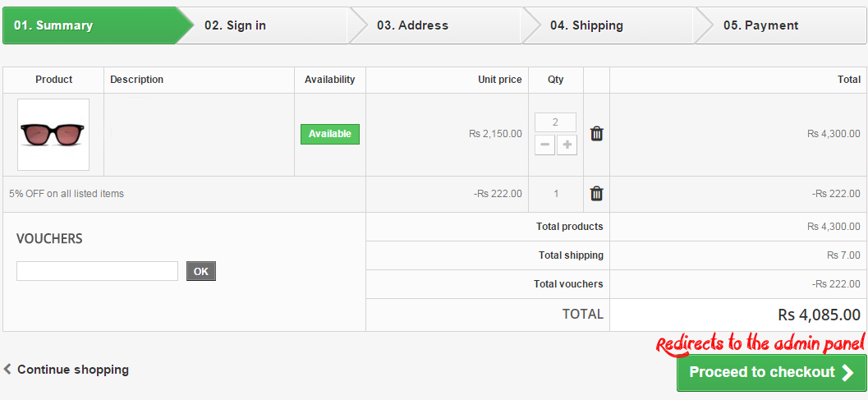This screenshot has height=400, width=868.
Task: Click the Description column header
Action: (137, 80)
